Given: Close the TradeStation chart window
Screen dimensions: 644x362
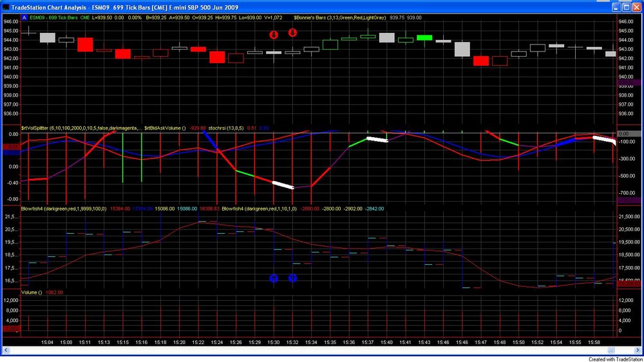Looking at the screenshot, I should tap(637, 7).
